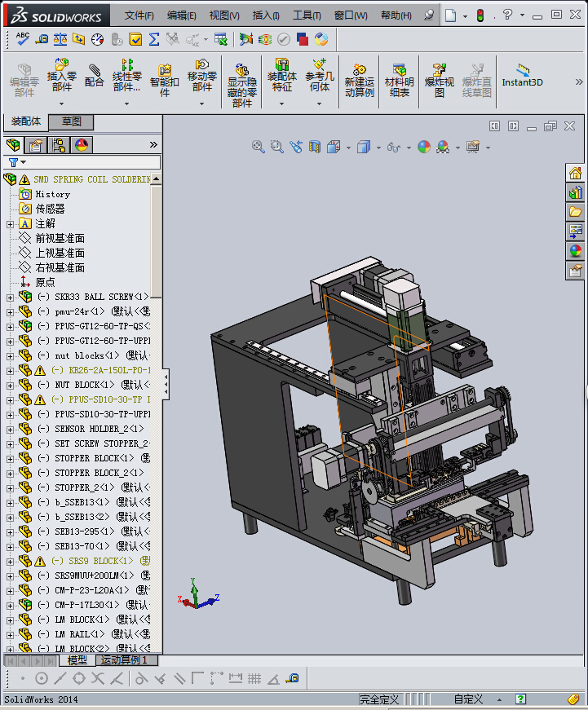
Task: Open Custom Properties task pane icon
Action: (x=575, y=271)
